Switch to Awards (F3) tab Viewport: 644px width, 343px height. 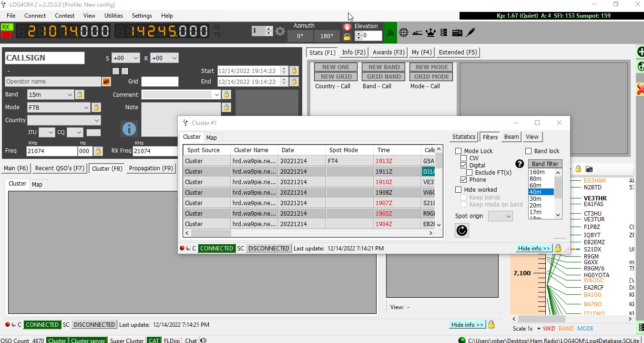[388, 52]
